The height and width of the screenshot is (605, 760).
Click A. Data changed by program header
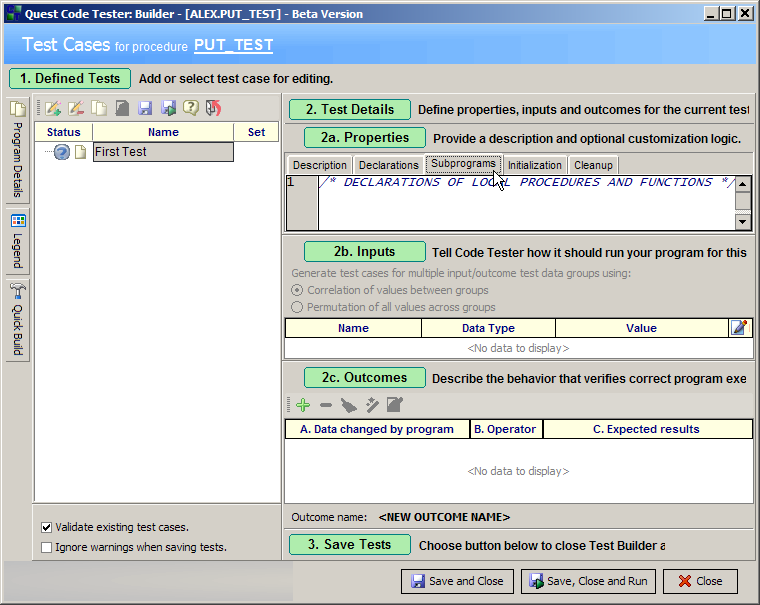tap(377, 429)
